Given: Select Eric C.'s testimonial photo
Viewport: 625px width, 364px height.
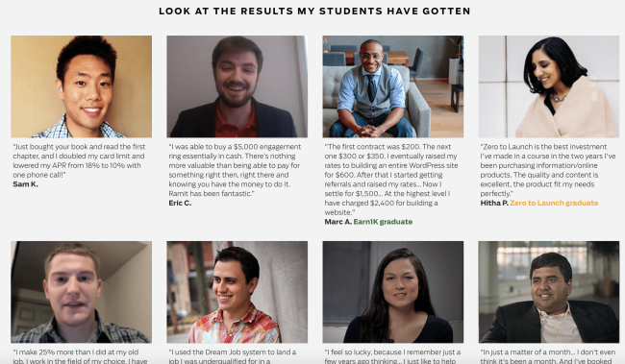Looking at the screenshot, I should (x=237, y=86).
